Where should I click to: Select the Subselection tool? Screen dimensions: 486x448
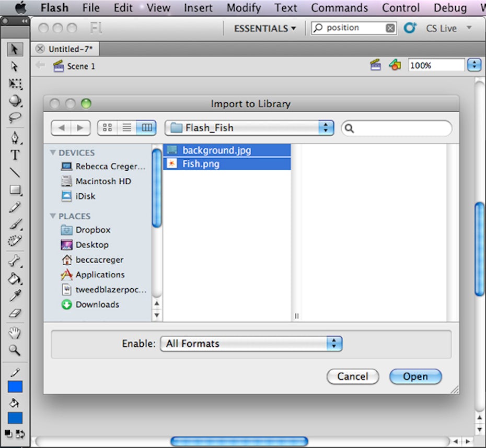pos(15,66)
